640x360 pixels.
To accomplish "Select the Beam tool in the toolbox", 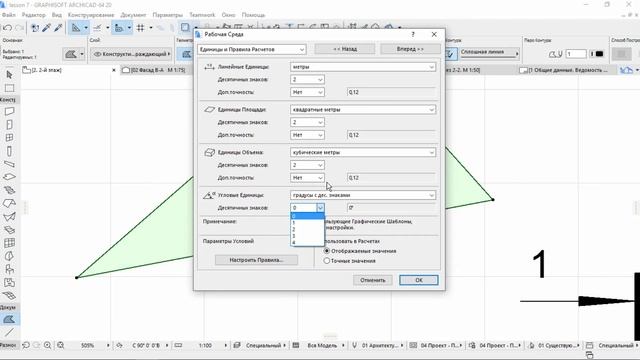I will 9,164.
